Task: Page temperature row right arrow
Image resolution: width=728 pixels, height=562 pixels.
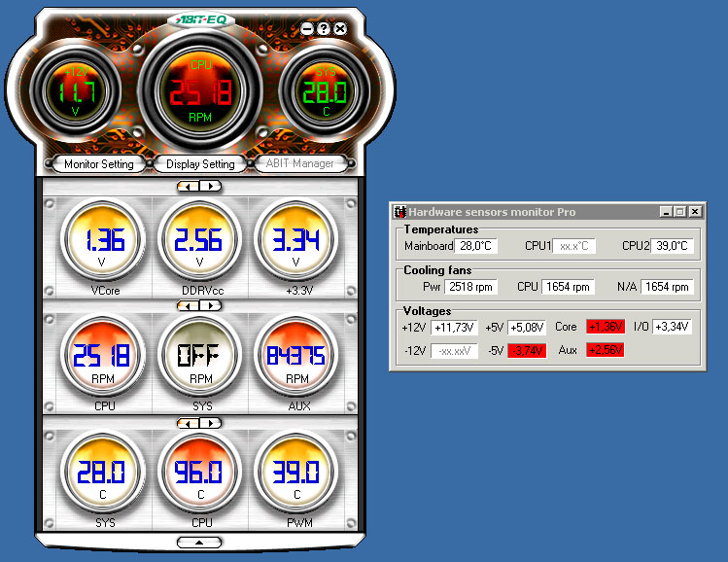Action: pos(210,423)
